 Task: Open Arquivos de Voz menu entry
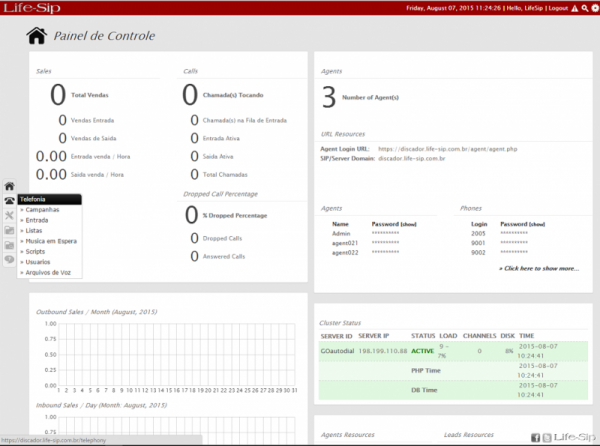pyautogui.click(x=48, y=272)
